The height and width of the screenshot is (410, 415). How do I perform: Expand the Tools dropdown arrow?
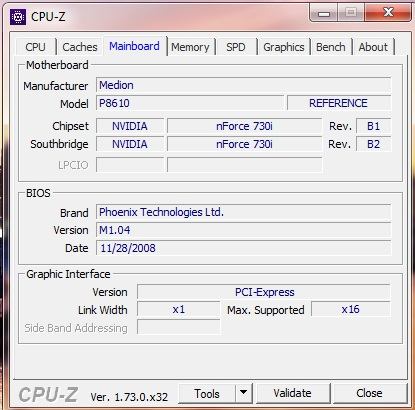pyautogui.click(x=244, y=394)
